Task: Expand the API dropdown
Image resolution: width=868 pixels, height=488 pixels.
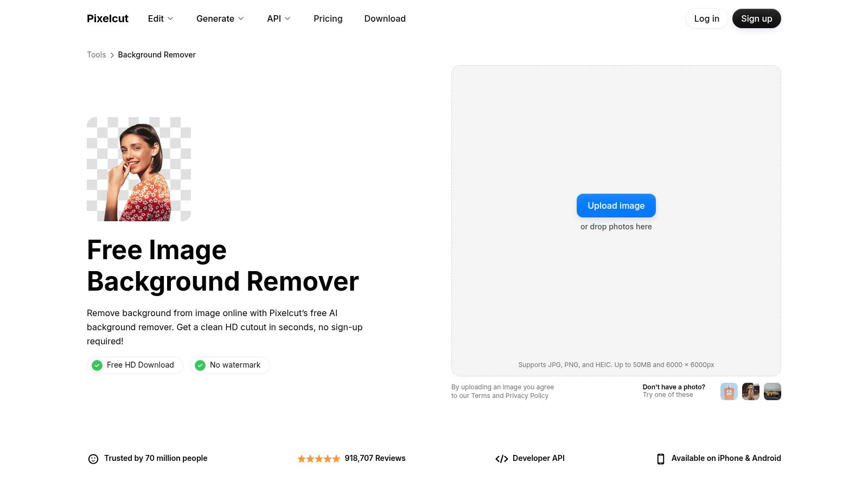Action: pos(279,18)
